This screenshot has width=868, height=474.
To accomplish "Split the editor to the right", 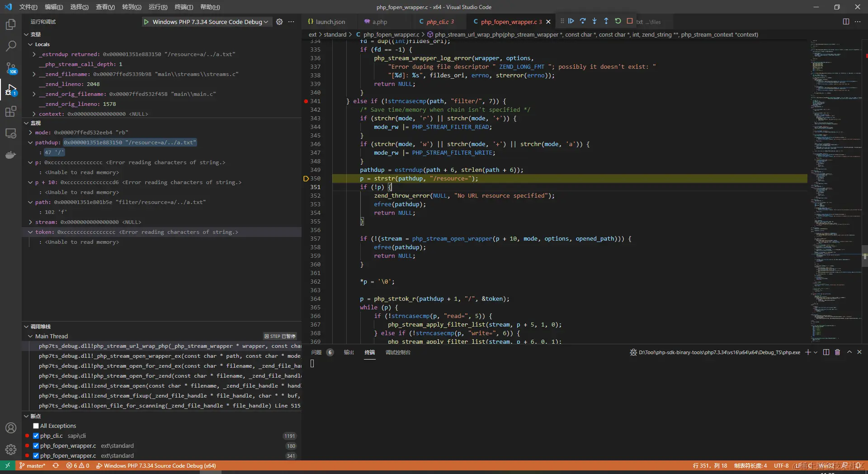I will [x=846, y=22].
